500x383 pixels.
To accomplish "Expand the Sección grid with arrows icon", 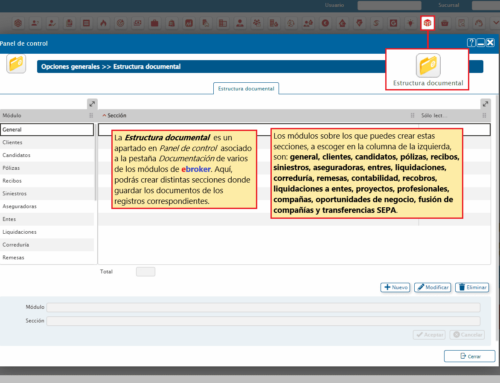I will (x=485, y=104).
